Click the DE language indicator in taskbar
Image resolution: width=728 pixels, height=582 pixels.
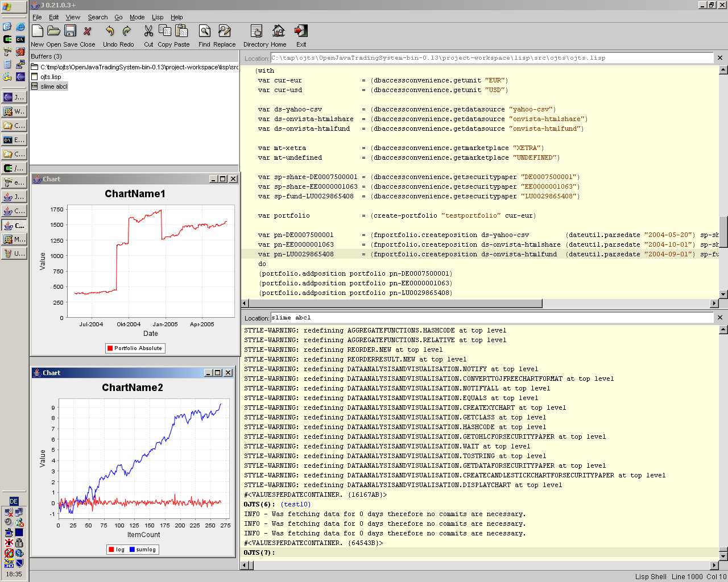pyautogui.click(x=14, y=501)
